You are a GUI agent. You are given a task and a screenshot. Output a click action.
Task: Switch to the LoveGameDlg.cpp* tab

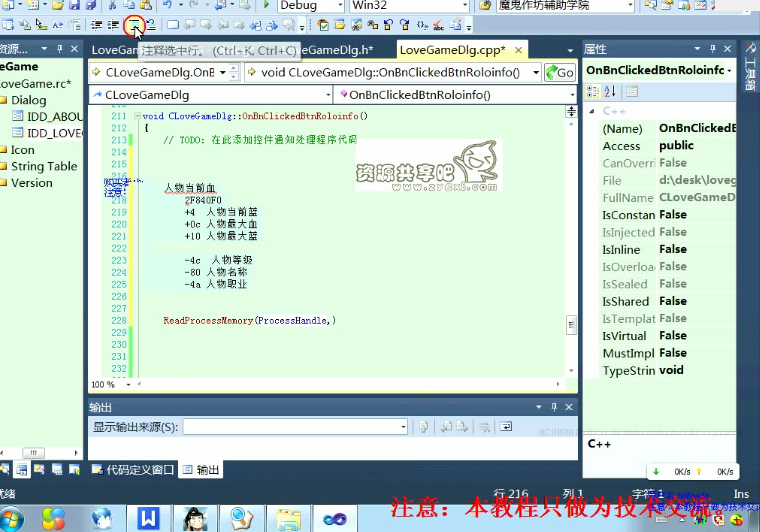tap(452, 50)
